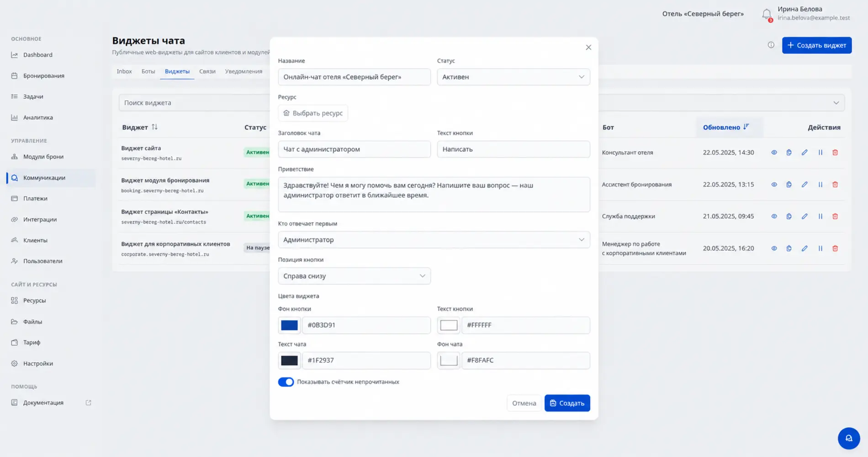Click the Выбрать ресурс button
868x457 pixels.
click(313, 113)
